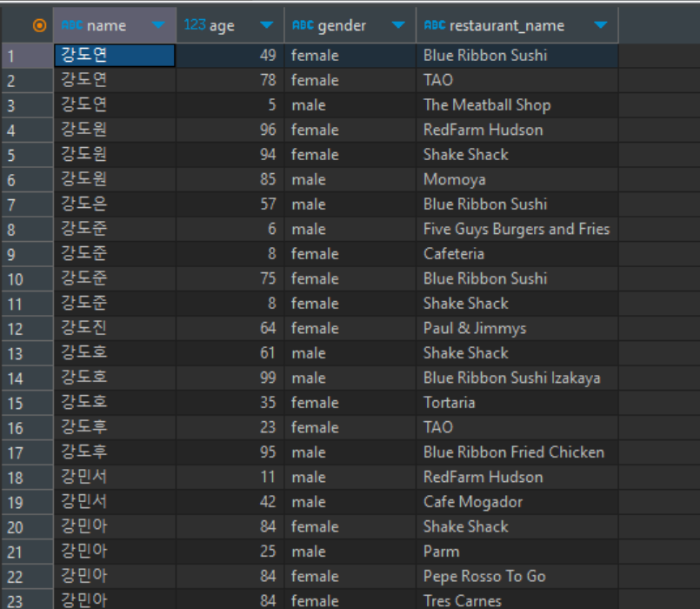Image resolution: width=700 pixels, height=609 pixels.
Task: Sort by the gender column header
Action: tap(350, 25)
